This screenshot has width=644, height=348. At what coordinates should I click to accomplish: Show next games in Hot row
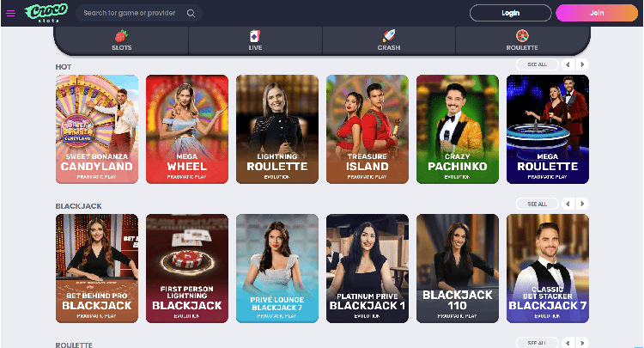pos(582,64)
